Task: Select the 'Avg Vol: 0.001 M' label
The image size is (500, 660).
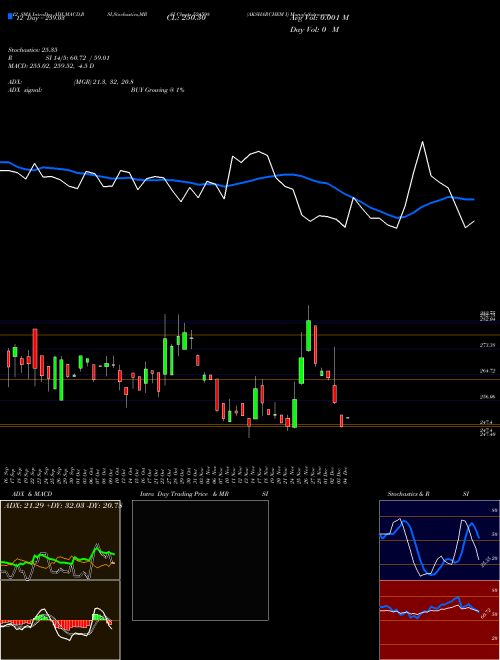Action: [x=319, y=18]
